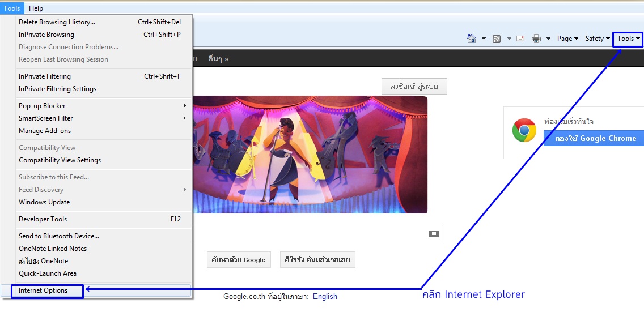Open the on-screen keyboard icon in search box
The image size is (644, 325).
pos(434,234)
